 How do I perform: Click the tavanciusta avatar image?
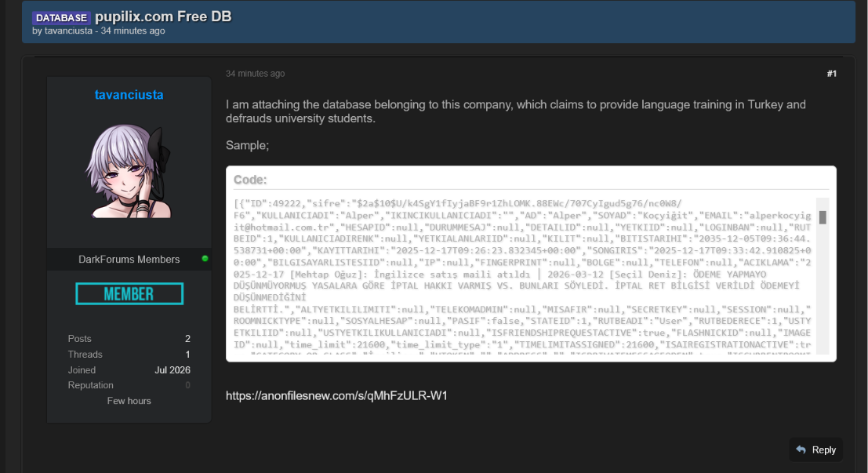(129, 171)
